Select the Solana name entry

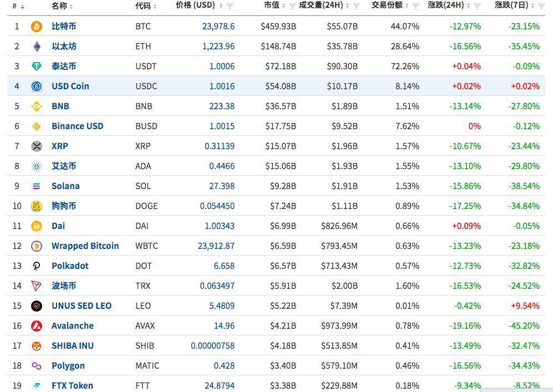65,186
